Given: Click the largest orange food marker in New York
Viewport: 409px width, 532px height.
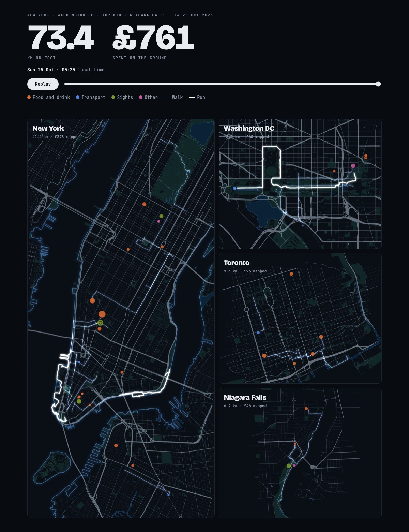Looking at the screenshot, I should point(102,314).
